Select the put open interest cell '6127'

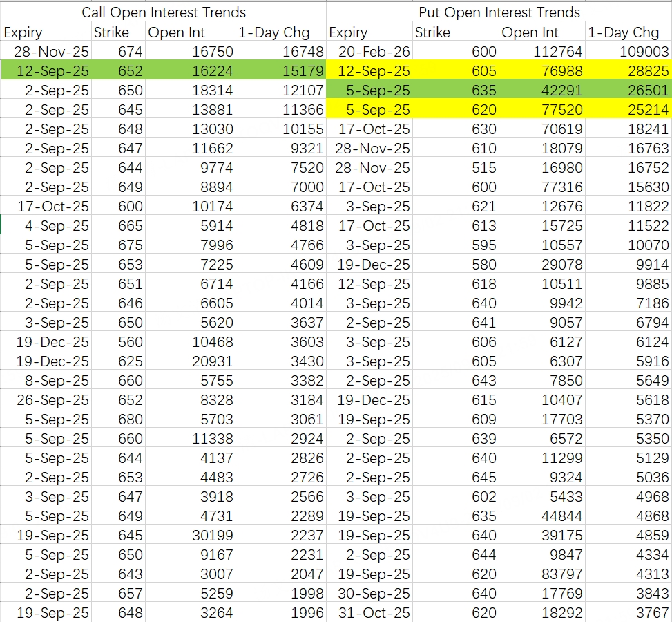pos(542,342)
